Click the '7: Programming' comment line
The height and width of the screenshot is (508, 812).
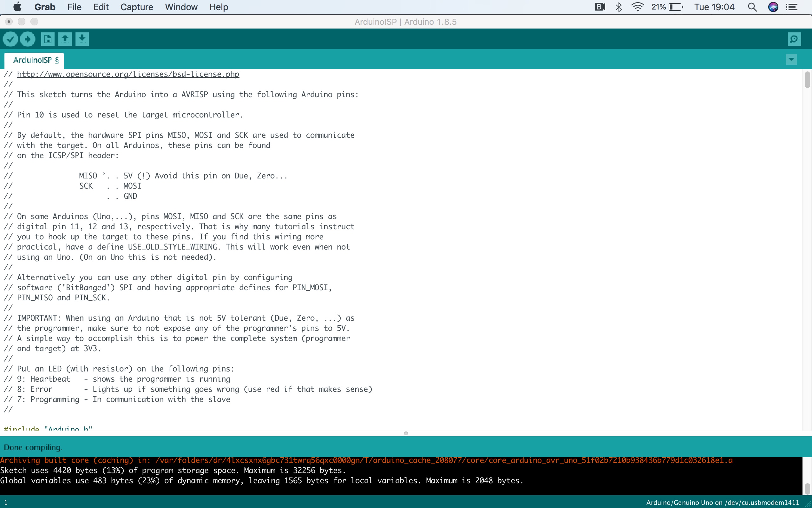click(x=117, y=399)
